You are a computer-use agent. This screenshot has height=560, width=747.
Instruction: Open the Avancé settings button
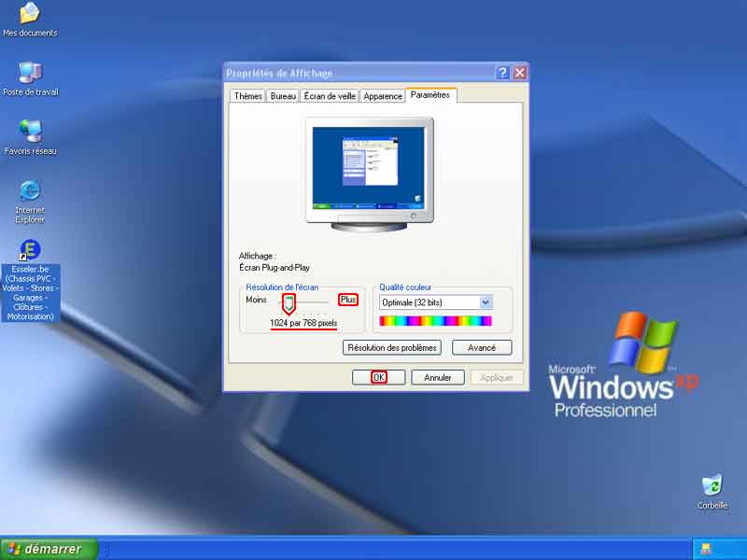coord(482,347)
